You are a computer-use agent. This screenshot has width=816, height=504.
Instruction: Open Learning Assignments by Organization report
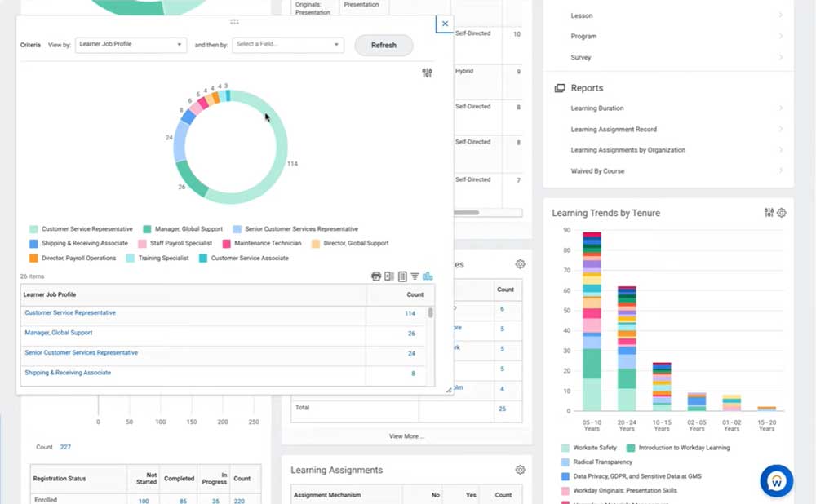point(628,150)
